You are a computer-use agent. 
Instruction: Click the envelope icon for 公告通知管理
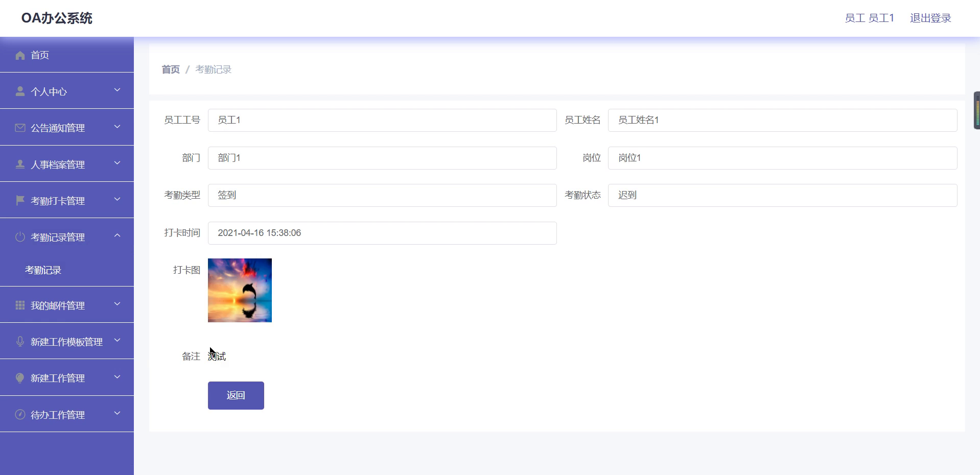coord(20,128)
